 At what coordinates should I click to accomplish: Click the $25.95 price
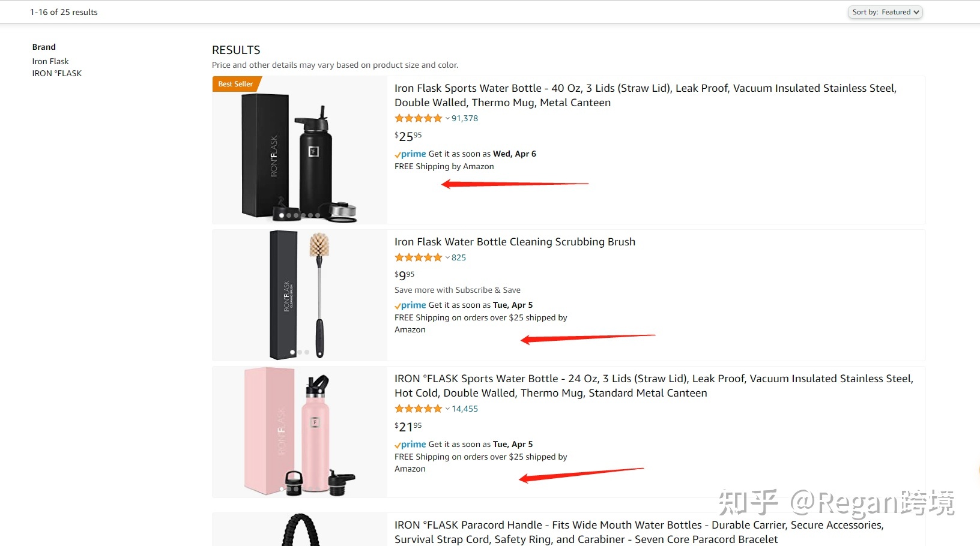[408, 136]
